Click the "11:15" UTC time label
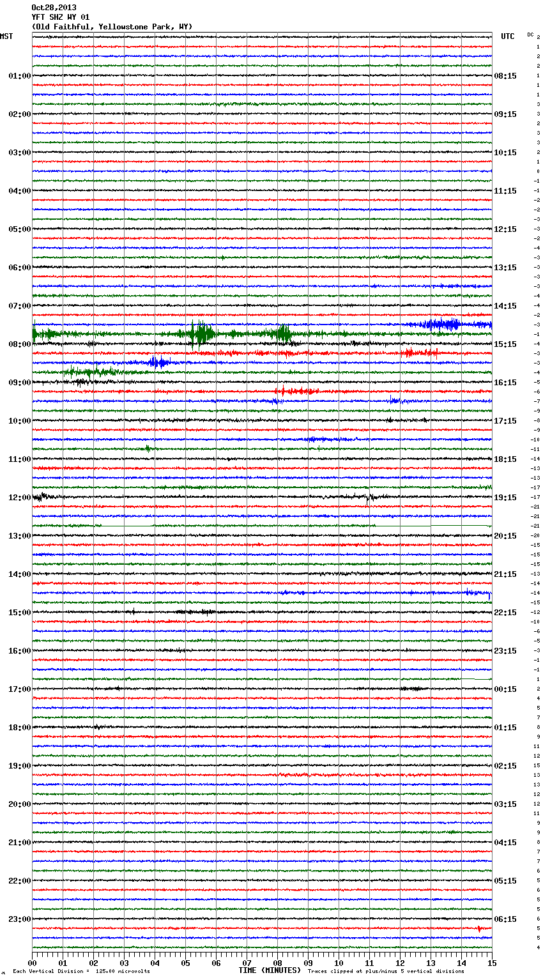543x980 pixels. point(505,191)
